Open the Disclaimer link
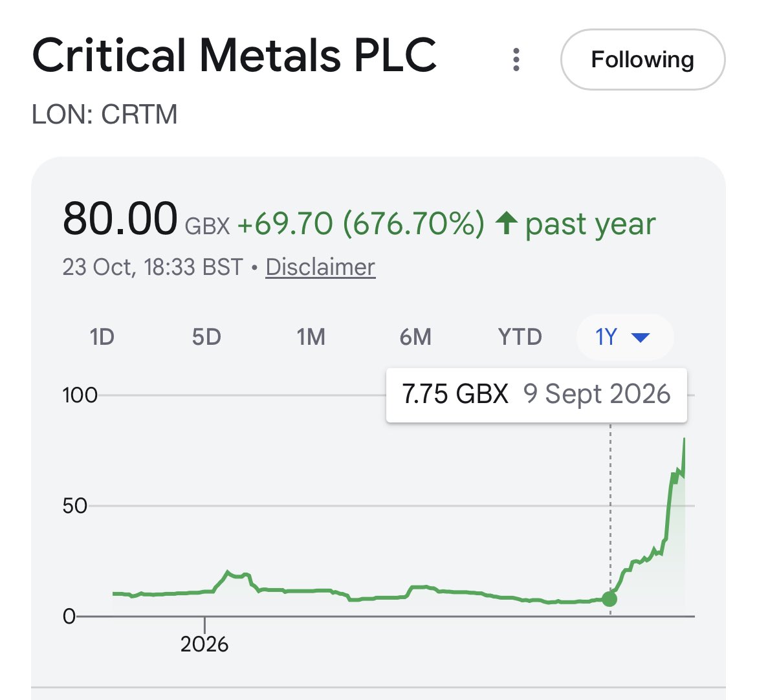This screenshot has height=700, width=757. (320, 267)
